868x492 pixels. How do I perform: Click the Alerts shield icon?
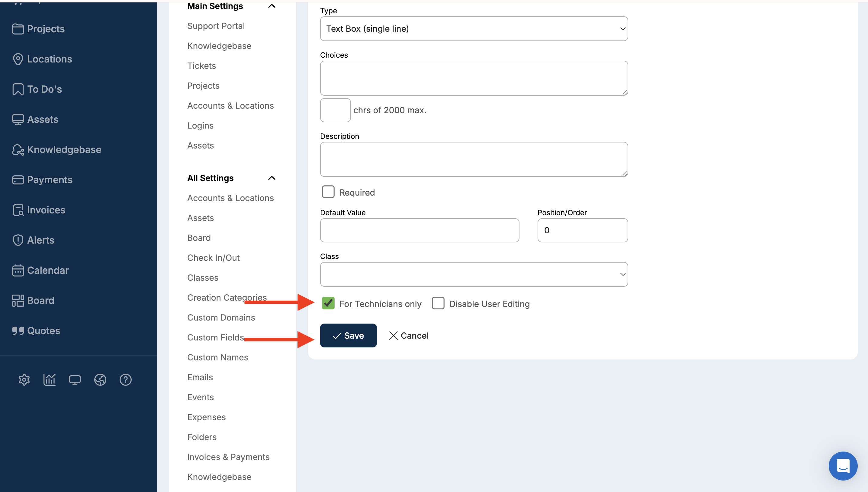(18, 240)
